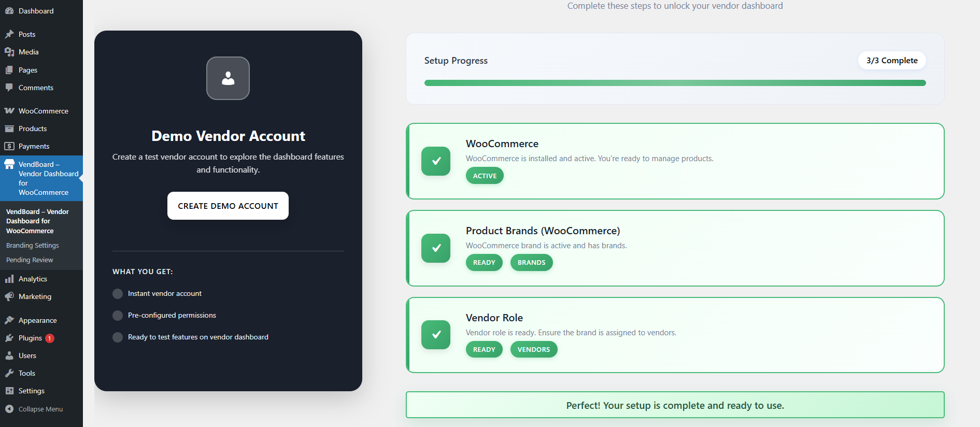Click the WooCommerce logo icon
Viewport: 980px width, 427px height.
9,111
